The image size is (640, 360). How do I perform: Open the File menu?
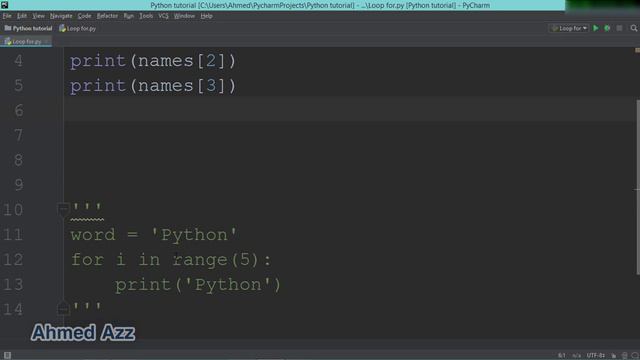tap(7, 16)
